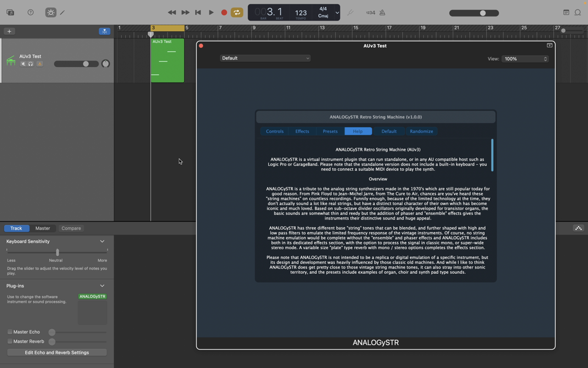Open the Library panel icon
588x368 pixels.
pyautogui.click(x=10, y=12)
